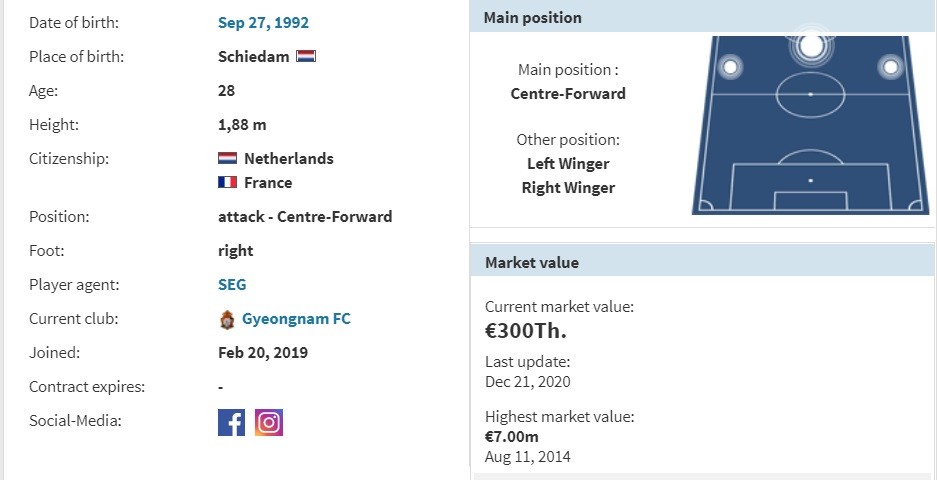Open the Facebook social media icon
Image resolution: width=937 pixels, height=480 pixels.
[x=231, y=422]
